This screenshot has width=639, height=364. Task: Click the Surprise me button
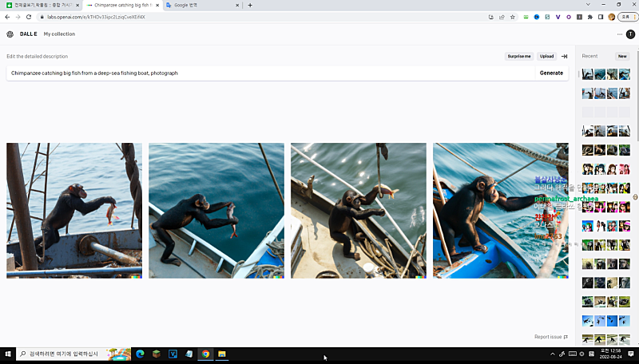click(519, 56)
